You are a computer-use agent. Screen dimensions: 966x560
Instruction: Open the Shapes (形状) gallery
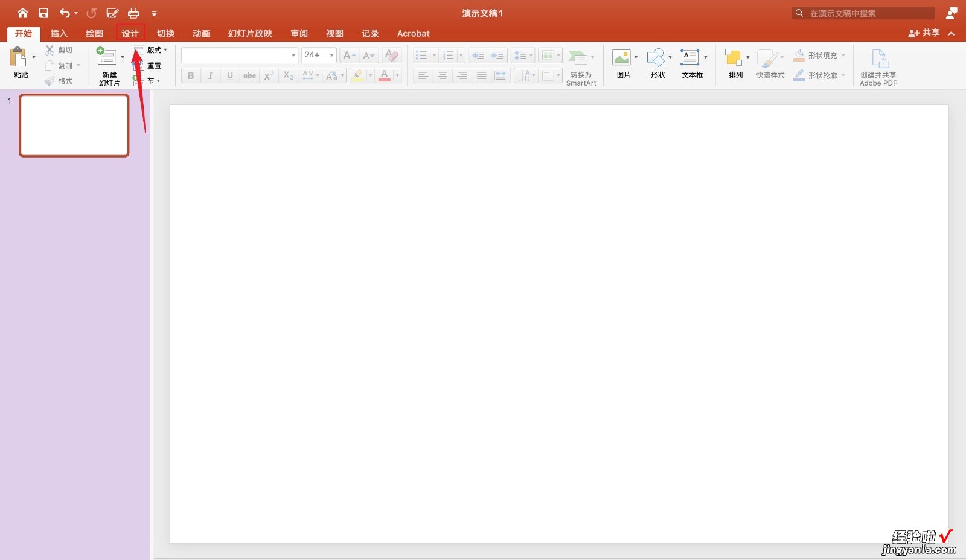tap(658, 64)
